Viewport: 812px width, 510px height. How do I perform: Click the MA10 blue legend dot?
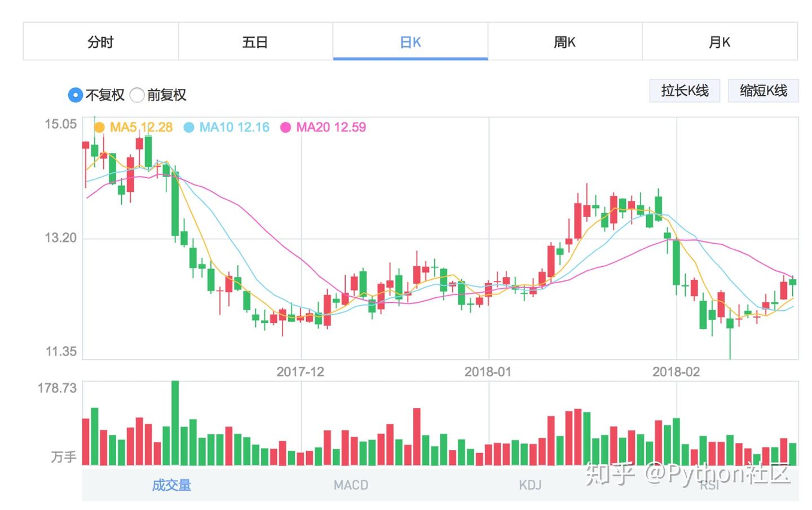click(x=189, y=128)
